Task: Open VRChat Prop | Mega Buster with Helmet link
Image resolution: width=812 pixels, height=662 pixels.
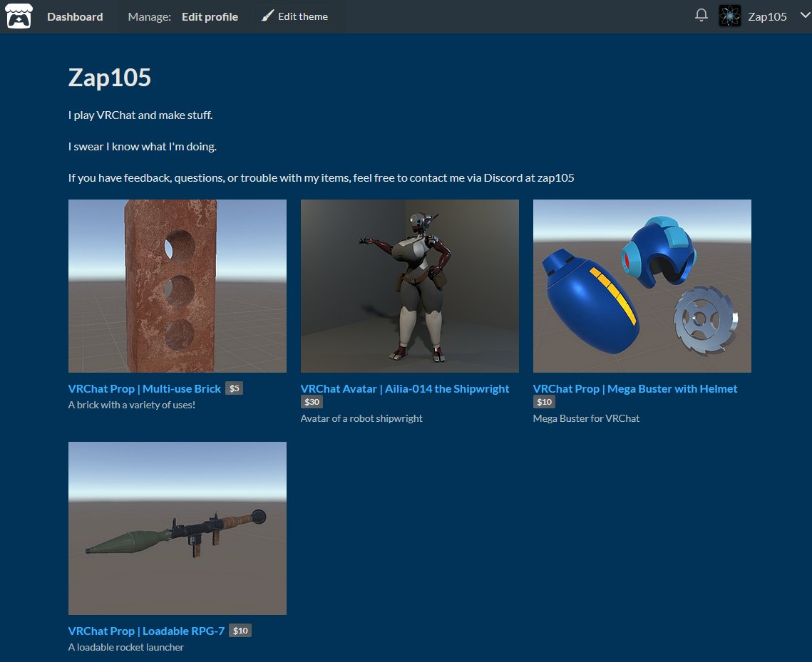Action: point(635,388)
